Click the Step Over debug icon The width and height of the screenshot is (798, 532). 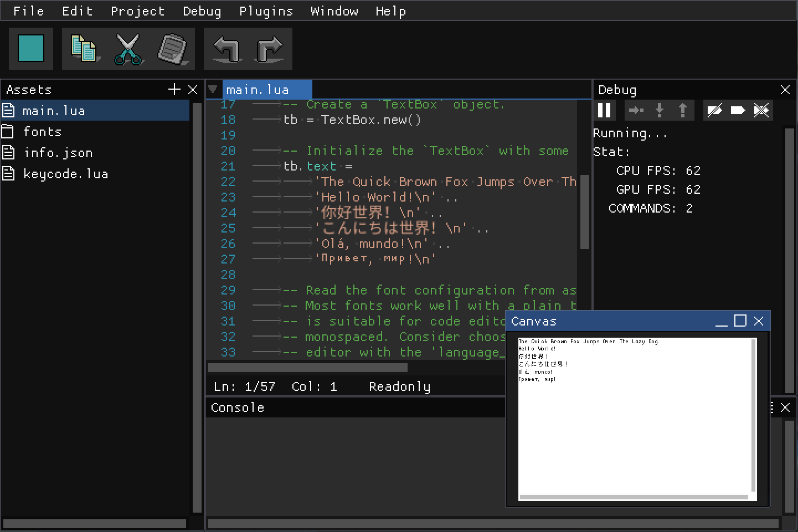(x=636, y=111)
